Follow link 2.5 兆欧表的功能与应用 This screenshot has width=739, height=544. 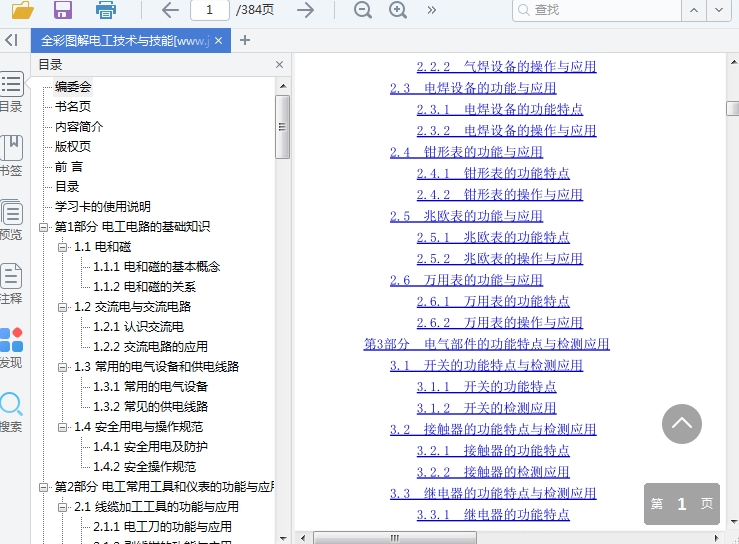[466, 216]
